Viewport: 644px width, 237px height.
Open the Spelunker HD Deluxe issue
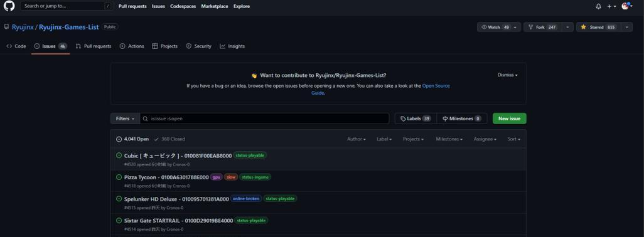(x=176, y=199)
